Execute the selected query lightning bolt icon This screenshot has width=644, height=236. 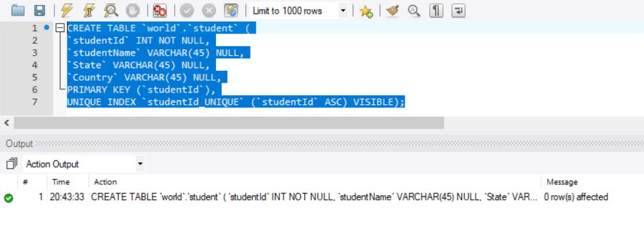67,10
